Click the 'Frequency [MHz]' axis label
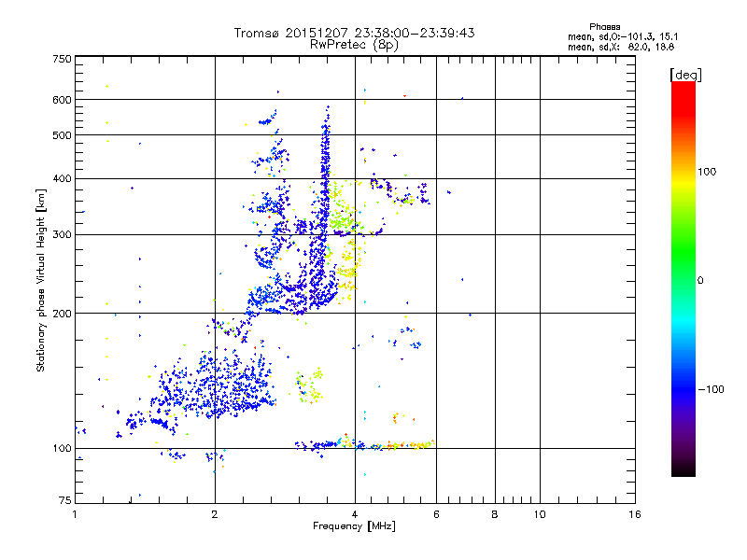 [354, 526]
